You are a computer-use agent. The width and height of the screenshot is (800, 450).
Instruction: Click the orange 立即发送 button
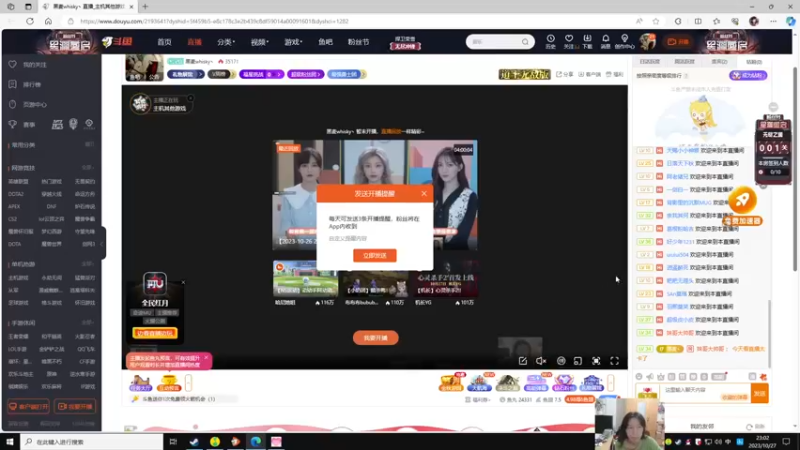coord(375,255)
